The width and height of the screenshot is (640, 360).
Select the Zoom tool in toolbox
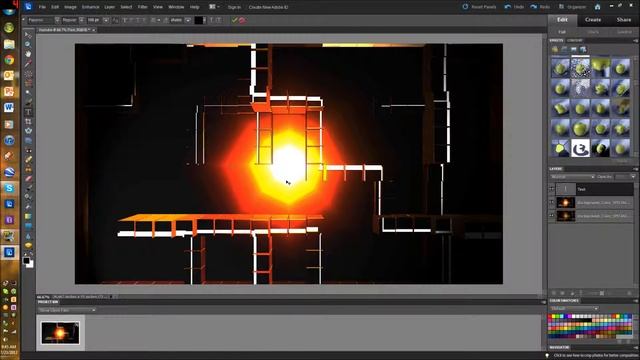coord(28,44)
